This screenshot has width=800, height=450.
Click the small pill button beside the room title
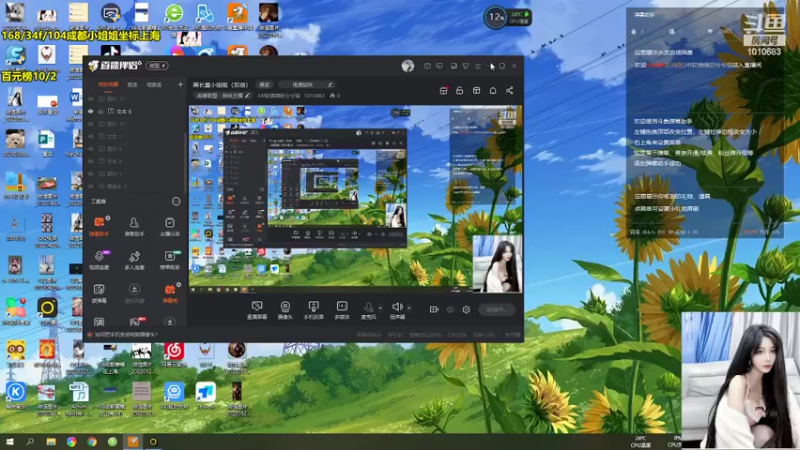pyautogui.click(x=265, y=85)
